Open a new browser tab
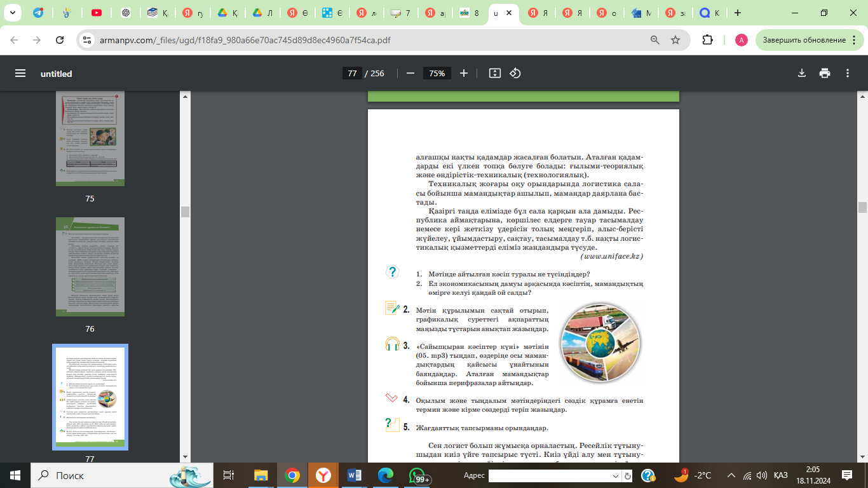This screenshot has width=868, height=488. (x=737, y=13)
